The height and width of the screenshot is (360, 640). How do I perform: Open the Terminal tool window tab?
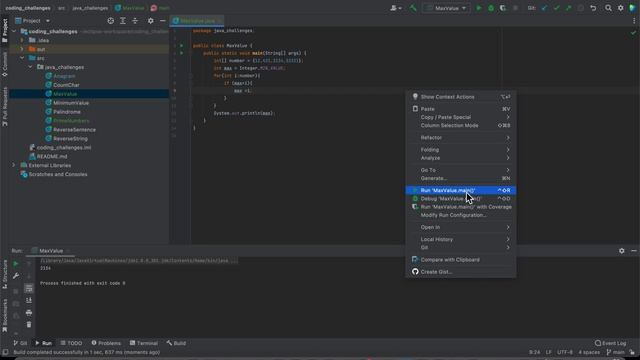pyautogui.click(x=144, y=343)
